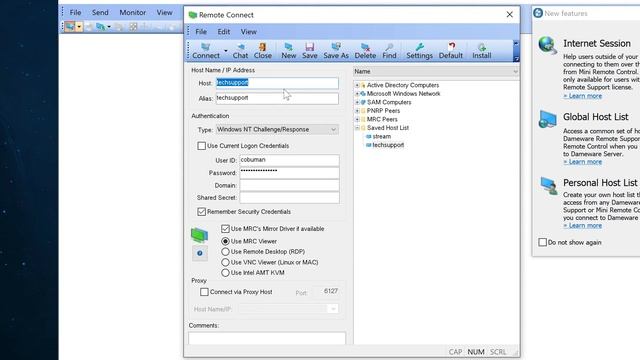Open Monitor menu in main window
The image size is (640, 360).
[132, 12]
